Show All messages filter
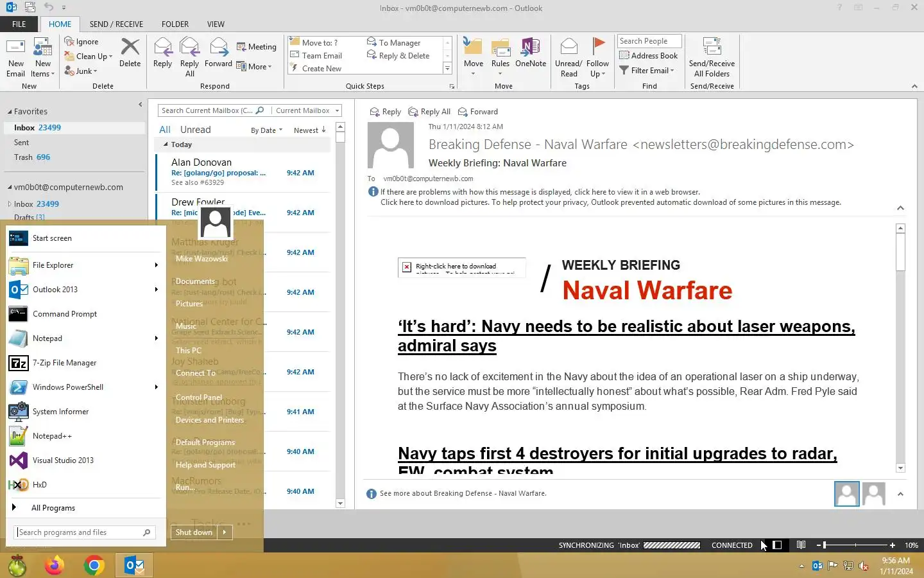This screenshot has height=578, width=924. [165, 130]
